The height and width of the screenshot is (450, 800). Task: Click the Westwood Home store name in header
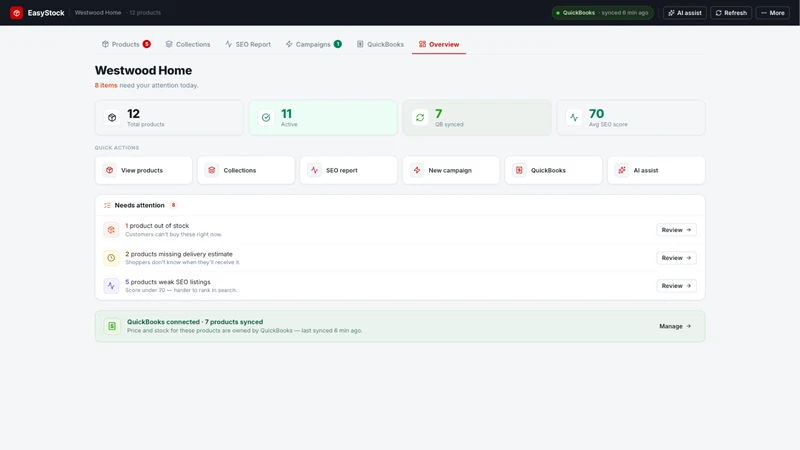click(x=98, y=13)
